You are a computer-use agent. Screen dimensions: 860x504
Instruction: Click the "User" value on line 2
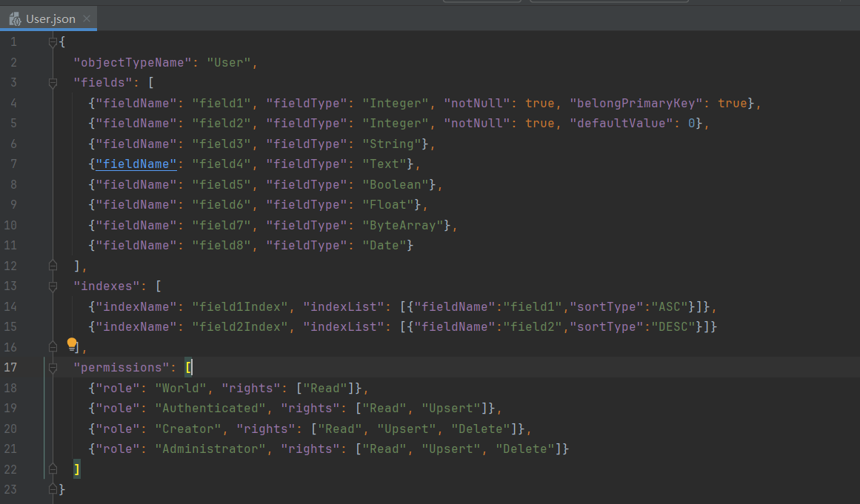pos(229,62)
